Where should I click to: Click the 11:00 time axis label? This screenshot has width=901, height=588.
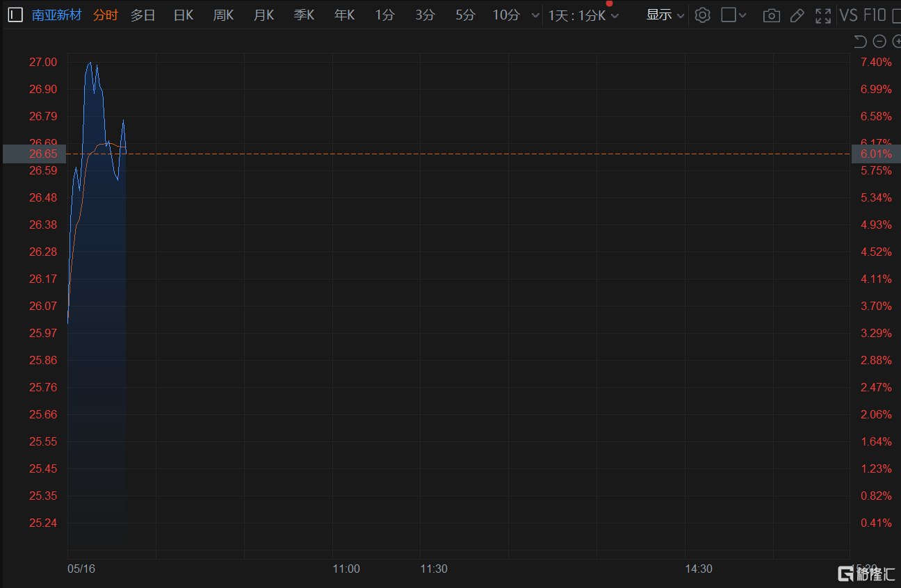[346, 569]
